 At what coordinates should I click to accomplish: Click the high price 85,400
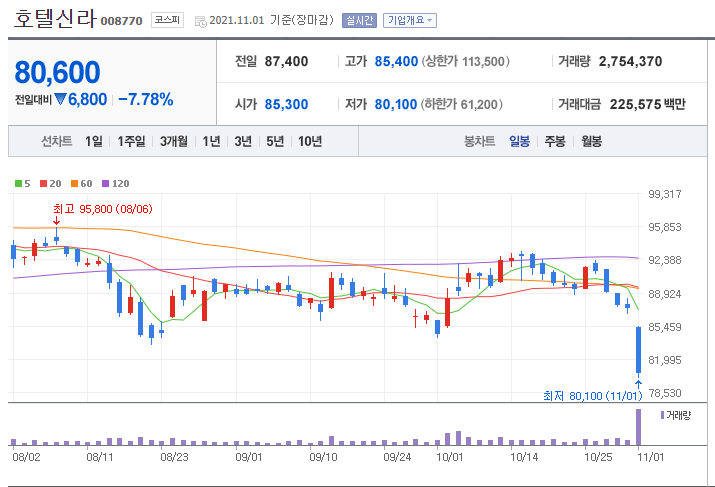click(396, 61)
